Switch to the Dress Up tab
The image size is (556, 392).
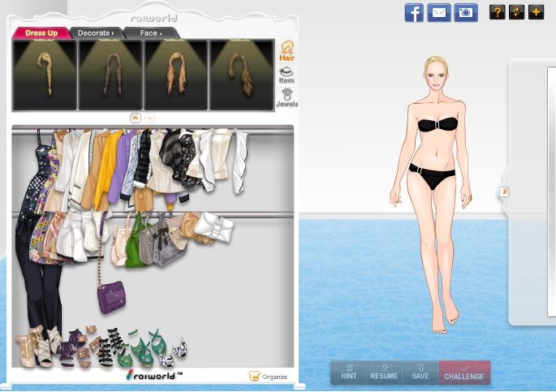click(x=40, y=33)
